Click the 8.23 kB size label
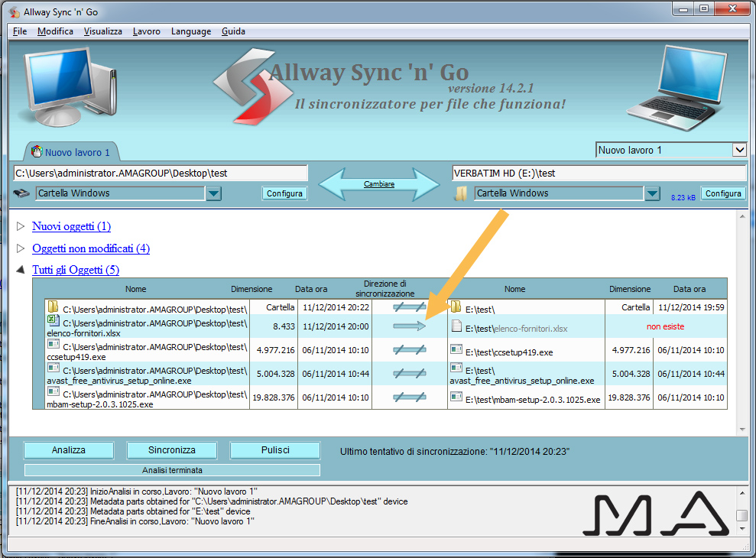 pos(683,197)
